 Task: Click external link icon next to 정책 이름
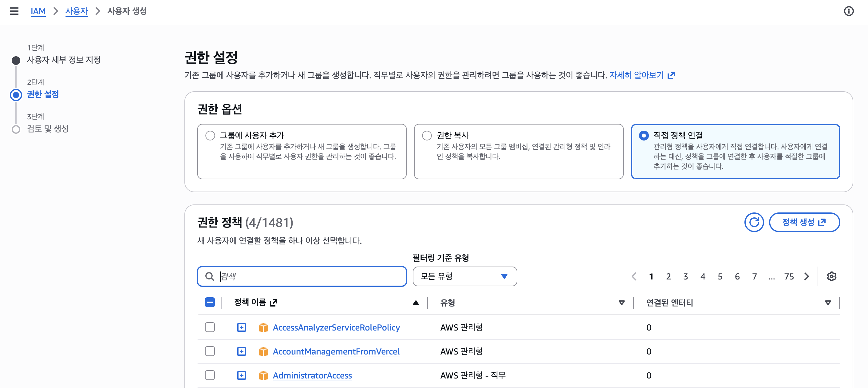pyautogui.click(x=274, y=303)
